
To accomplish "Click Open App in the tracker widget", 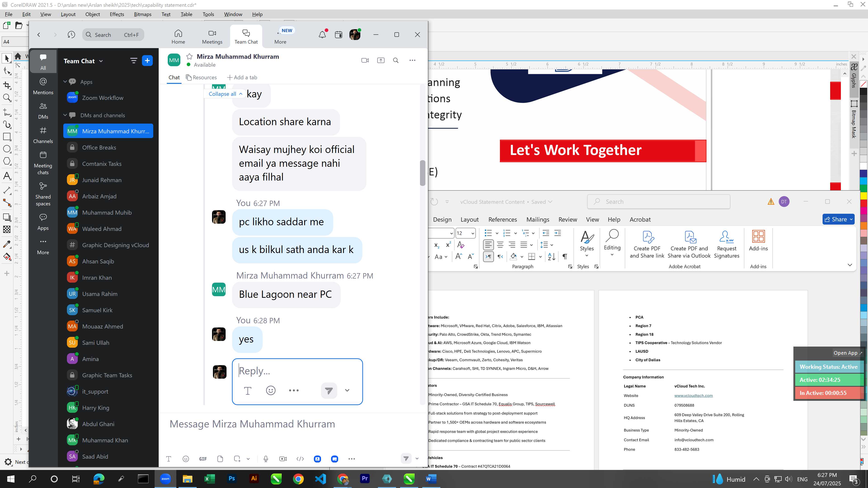I will coord(847,353).
